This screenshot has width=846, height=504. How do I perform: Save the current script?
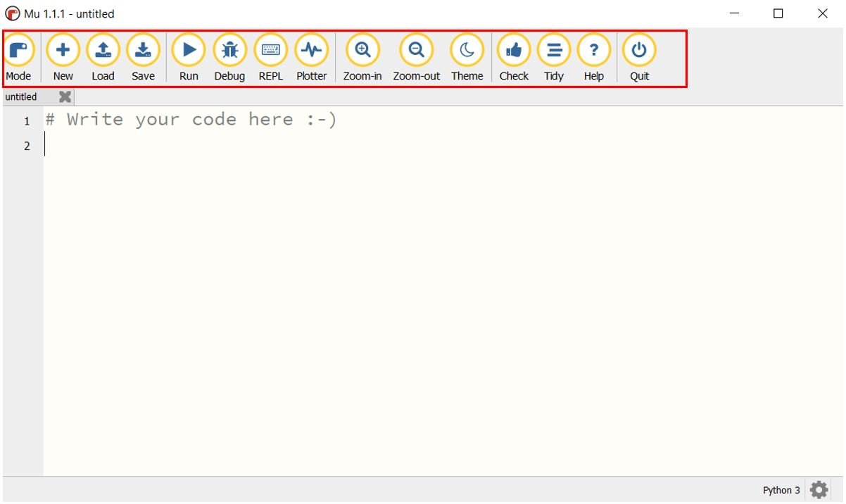pyautogui.click(x=143, y=57)
